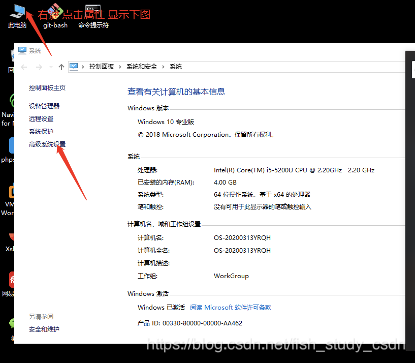Open 远程设置 from the left sidebar
This screenshot has height=363, width=415.
[x=41, y=119]
